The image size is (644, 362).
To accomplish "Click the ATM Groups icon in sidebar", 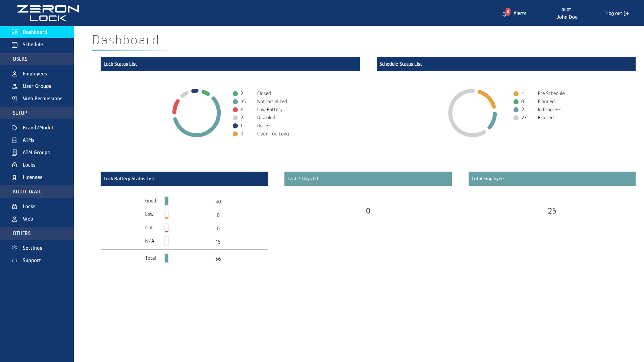I will 14,153.
